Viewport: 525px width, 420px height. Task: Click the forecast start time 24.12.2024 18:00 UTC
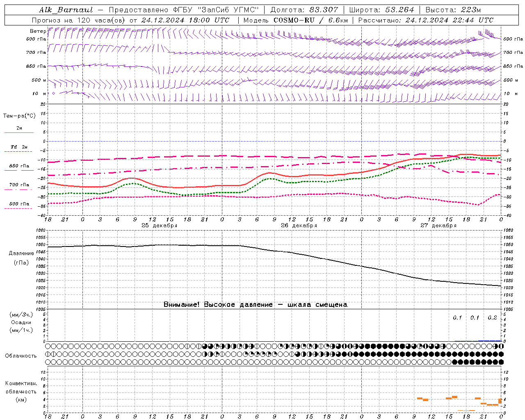click(185, 20)
